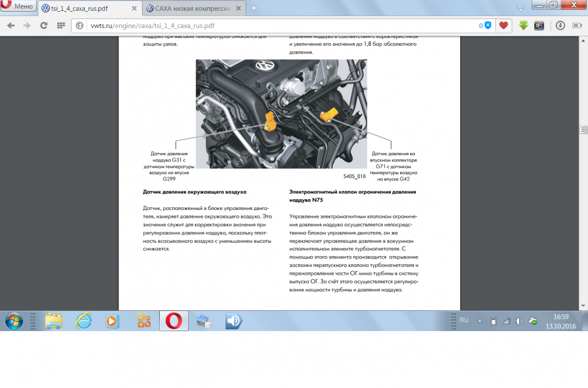This screenshot has width=588, height=388.
Task: Click the caption line "на впуске G42"
Action: tap(393, 179)
